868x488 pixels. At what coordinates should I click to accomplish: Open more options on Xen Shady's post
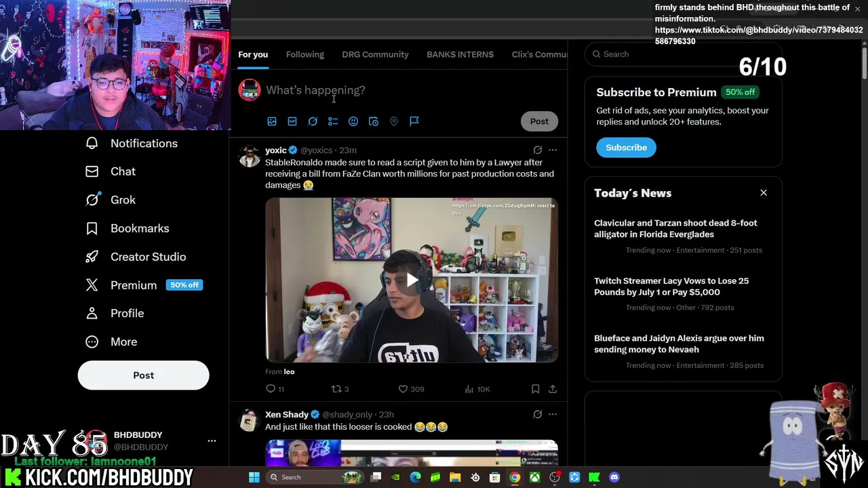553,414
